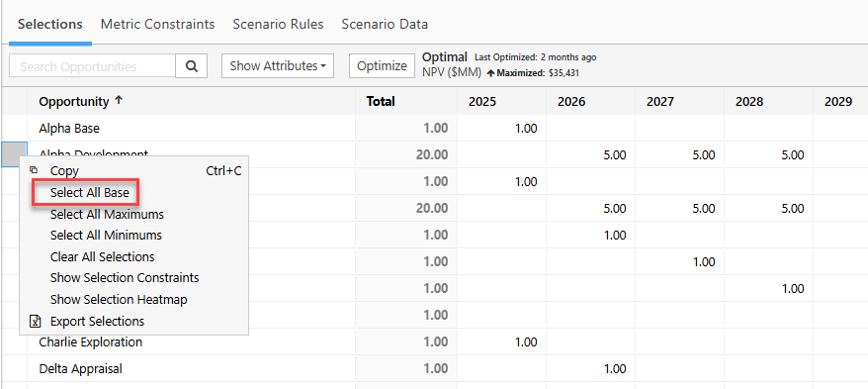This screenshot has width=868, height=389.
Task: Click the 2025 cell for Alpha Base
Action: [x=501, y=128]
